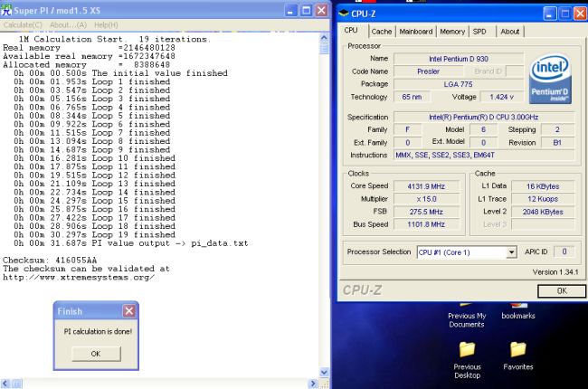The height and width of the screenshot is (389, 588).
Task: Click the Package value LGA 775
Action: pyautogui.click(x=459, y=84)
